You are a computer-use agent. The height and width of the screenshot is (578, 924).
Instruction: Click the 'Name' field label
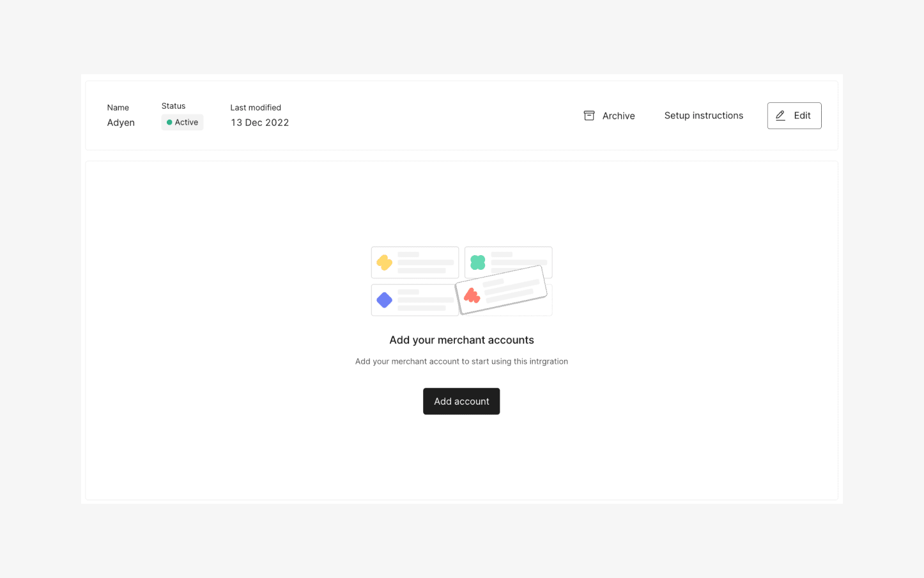118,107
